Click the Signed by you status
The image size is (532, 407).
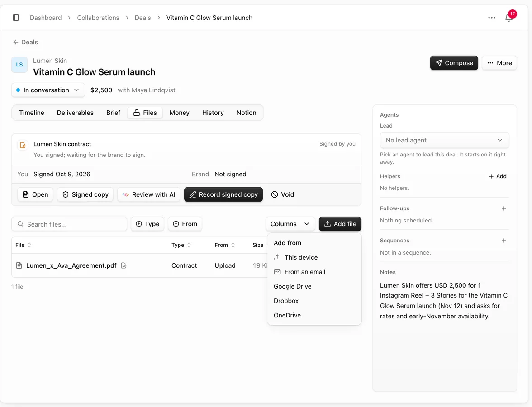coord(337,144)
